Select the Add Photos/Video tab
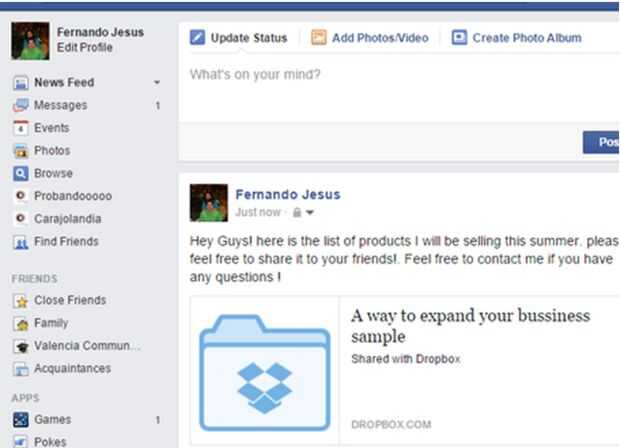Screen dimensions: 620x448 click(x=369, y=38)
